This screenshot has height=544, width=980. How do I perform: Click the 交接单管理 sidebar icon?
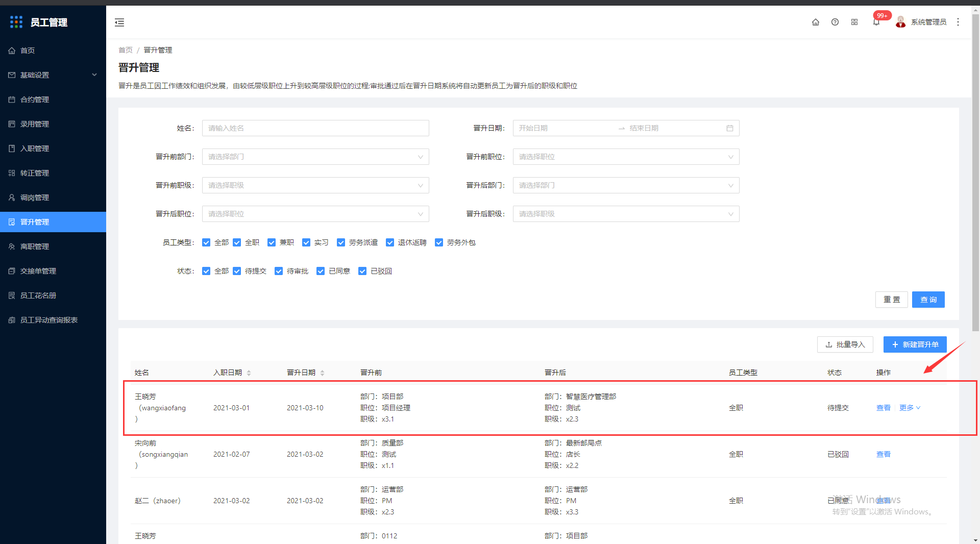12,271
